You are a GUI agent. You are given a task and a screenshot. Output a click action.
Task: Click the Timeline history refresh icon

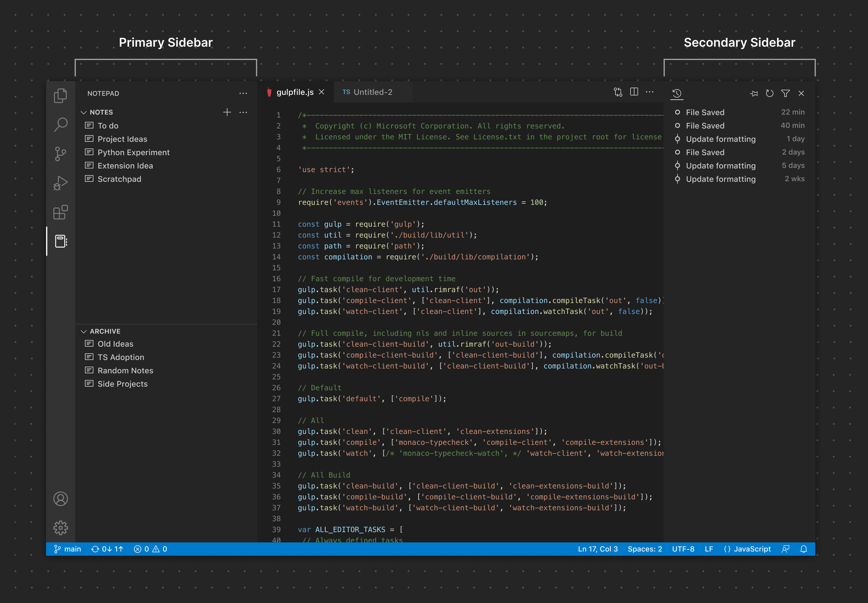point(769,93)
